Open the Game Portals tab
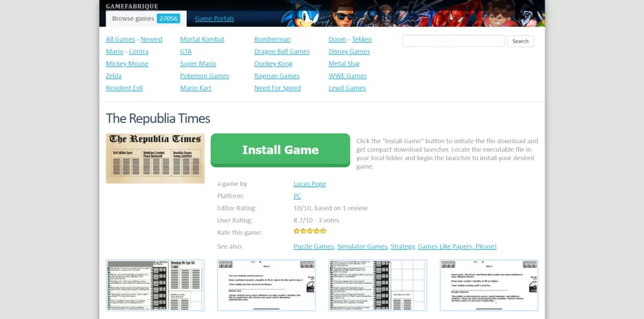644x319 pixels. [214, 18]
